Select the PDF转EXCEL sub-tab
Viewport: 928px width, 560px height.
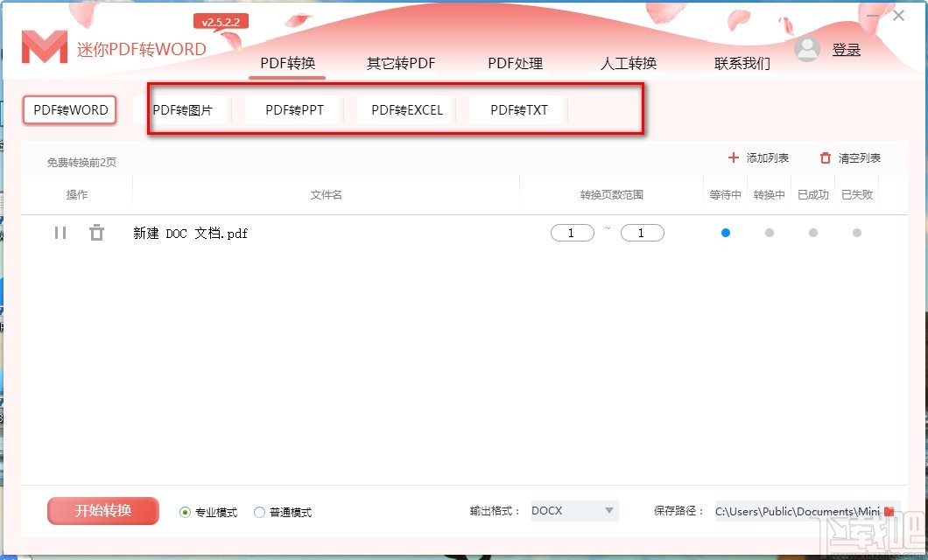(406, 110)
